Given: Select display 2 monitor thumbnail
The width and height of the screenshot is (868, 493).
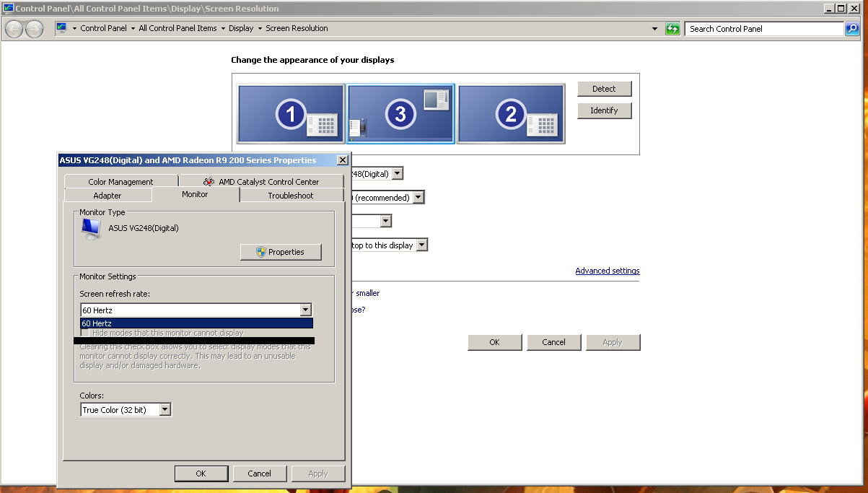Looking at the screenshot, I should 511,114.
